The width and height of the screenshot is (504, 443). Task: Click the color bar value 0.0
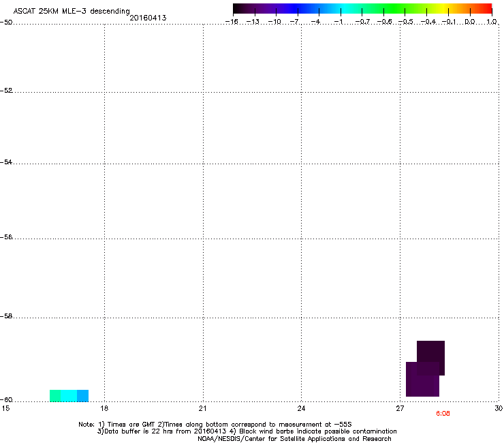(x=470, y=22)
